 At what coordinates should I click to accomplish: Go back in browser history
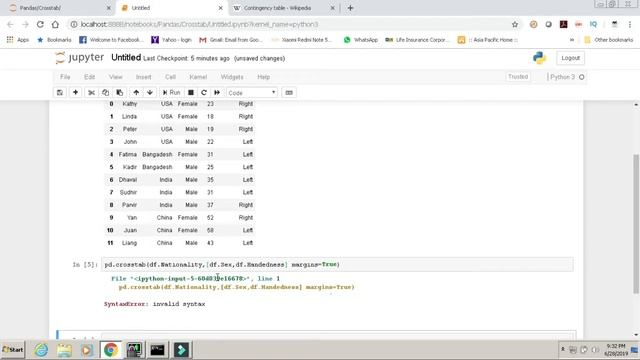(x=10, y=24)
